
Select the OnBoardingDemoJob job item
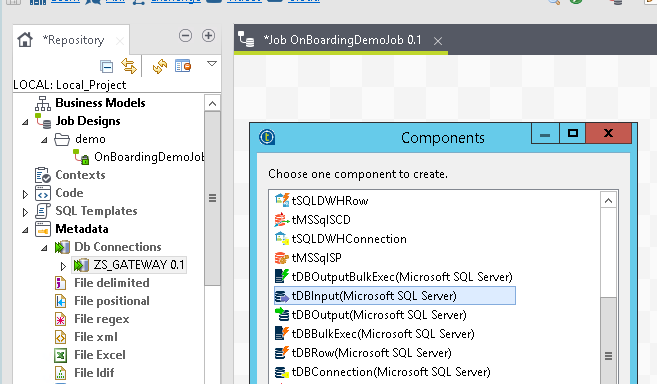pos(149,157)
